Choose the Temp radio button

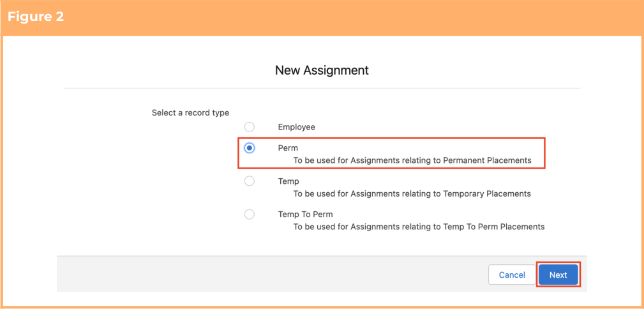(x=250, y=181)
